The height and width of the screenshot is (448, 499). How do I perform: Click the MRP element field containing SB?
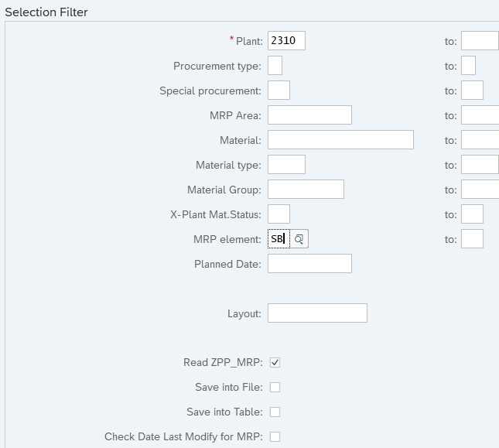278,239
